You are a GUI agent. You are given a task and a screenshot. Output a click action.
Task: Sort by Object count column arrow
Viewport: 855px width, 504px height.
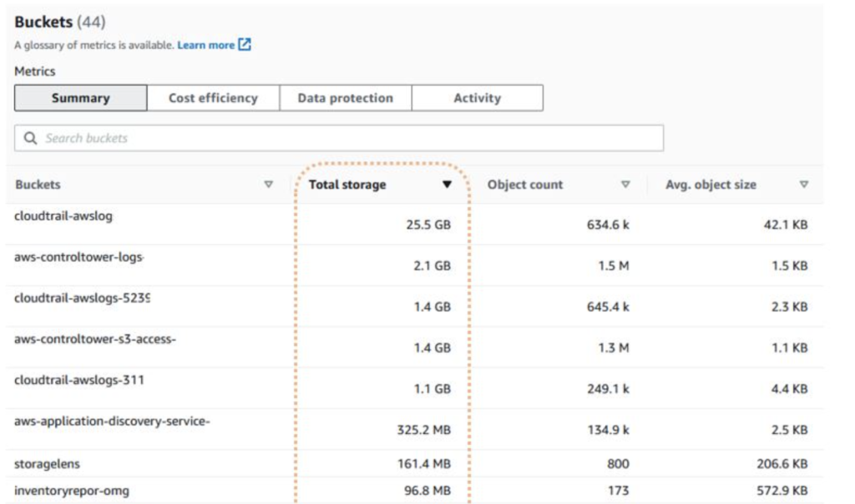[625, 184]
